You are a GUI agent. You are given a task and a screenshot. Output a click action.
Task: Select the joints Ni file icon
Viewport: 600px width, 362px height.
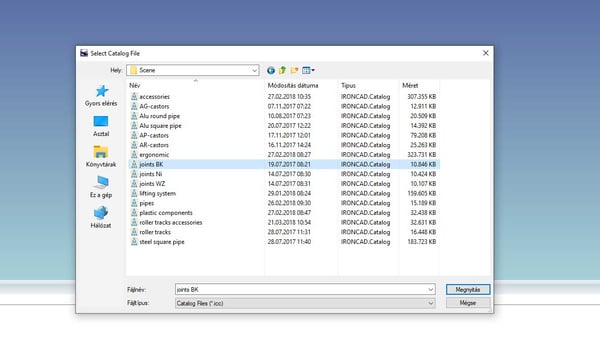coord(134,174)
